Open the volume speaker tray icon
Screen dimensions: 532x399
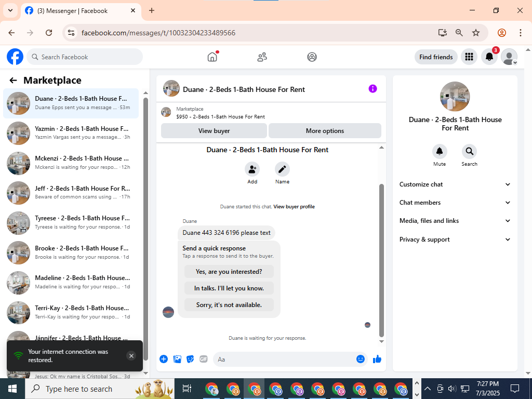(x=451, y=389)
